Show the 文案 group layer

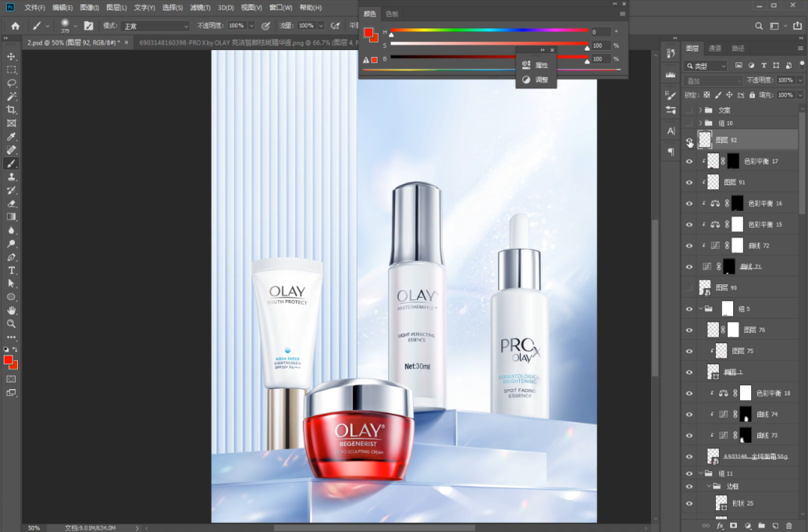690,110
